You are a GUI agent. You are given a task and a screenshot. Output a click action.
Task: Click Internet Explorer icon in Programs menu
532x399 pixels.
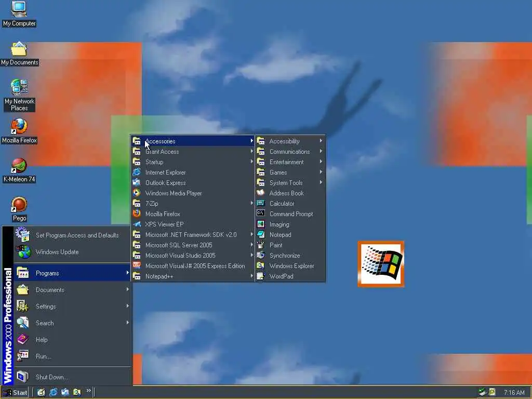(x=137, y=172)
